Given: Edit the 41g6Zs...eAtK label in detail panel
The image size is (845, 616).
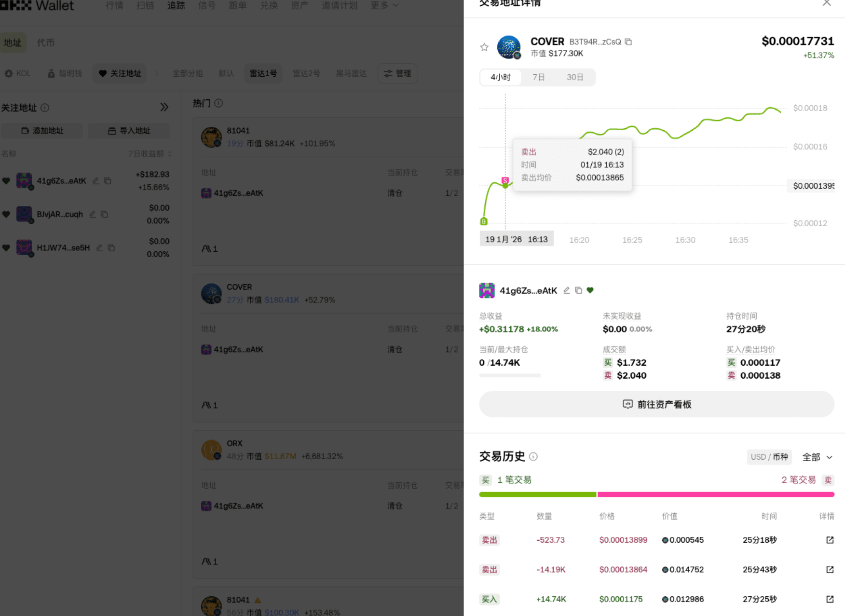Looking at the screenshot, I should click(x=567, y=290).
